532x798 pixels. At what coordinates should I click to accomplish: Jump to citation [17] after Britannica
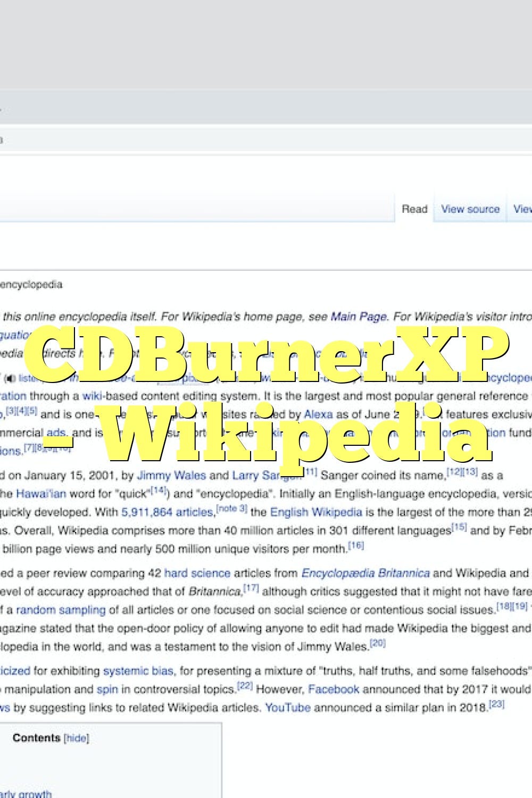point(251,588)
